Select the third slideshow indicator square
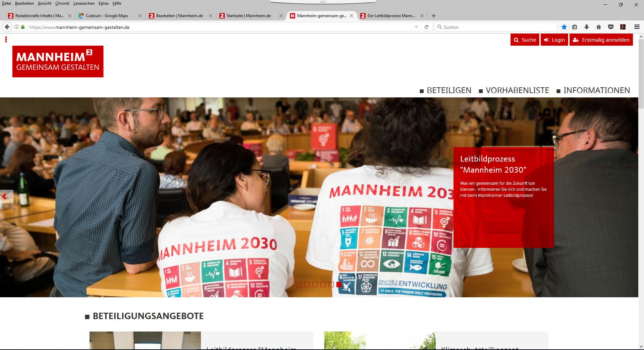The height and width of the screenshot is (350, 644). [x=315, y=285]
